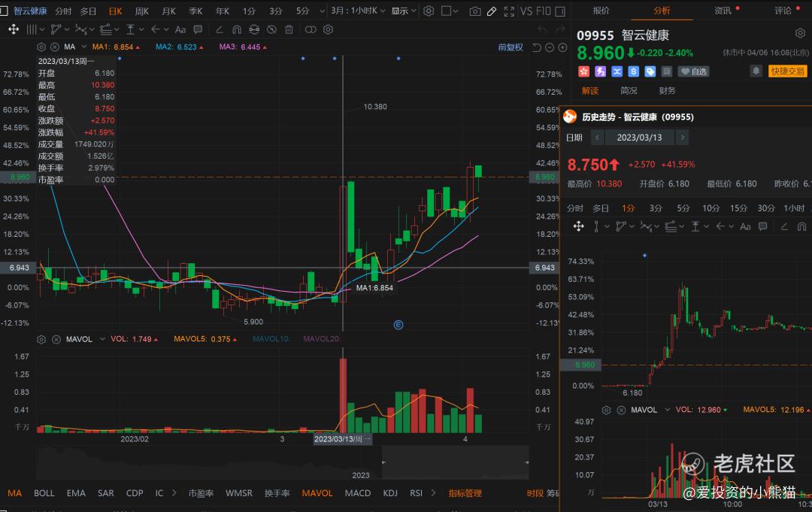Toggle the BOLL indicator at bottom
Screen dimensions: 812x512
click(x=44, y=493)
